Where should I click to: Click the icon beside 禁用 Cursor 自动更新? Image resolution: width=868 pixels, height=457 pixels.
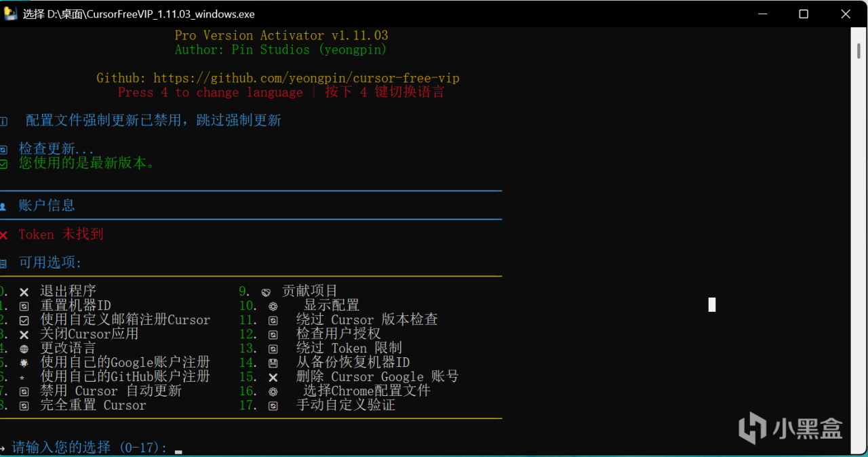click(x=24, y=392)
